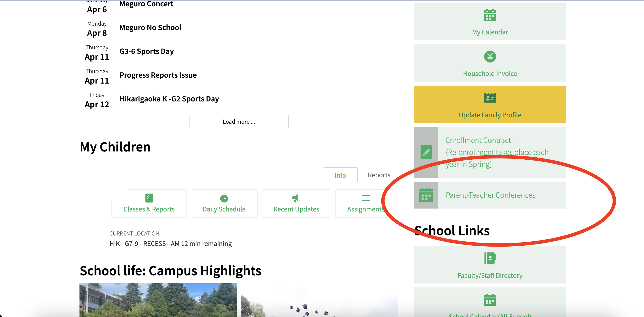644x317 pixels.
Task: Click the graduation caps photo thumbnail
Action: (319, 300)
